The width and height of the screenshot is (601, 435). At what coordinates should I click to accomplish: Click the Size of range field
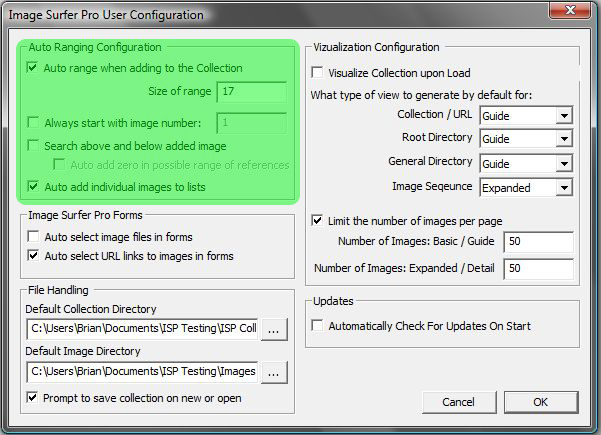click(x=252, y=92)
